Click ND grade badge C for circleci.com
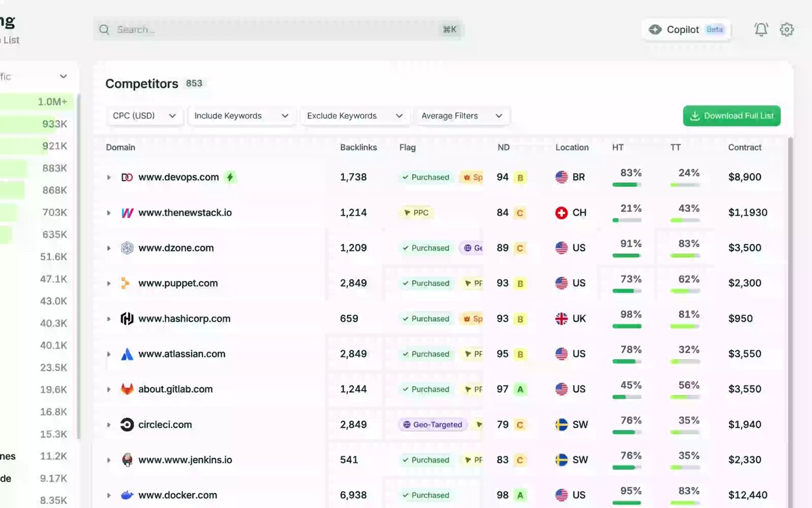812x508 pixels. (x=520, y=425)
